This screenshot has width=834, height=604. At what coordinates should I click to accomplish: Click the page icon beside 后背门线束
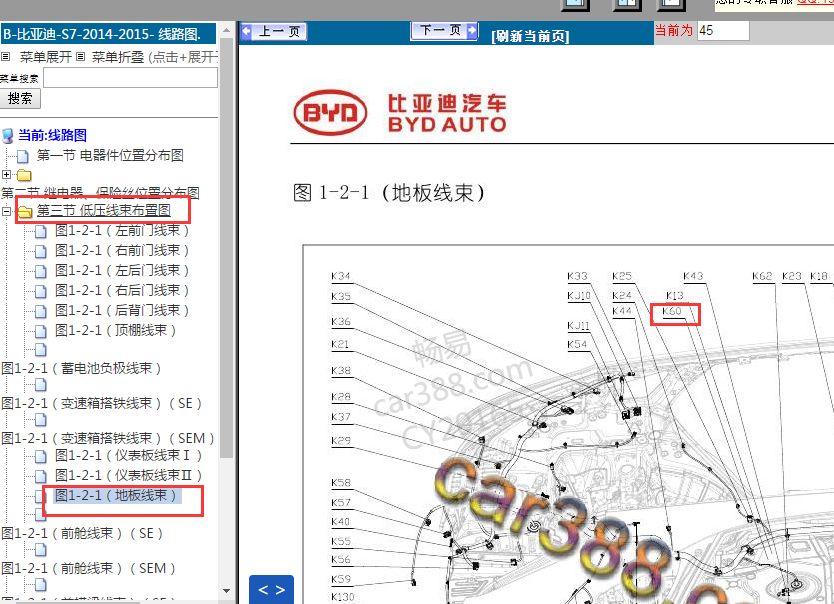tap(40, 311)
